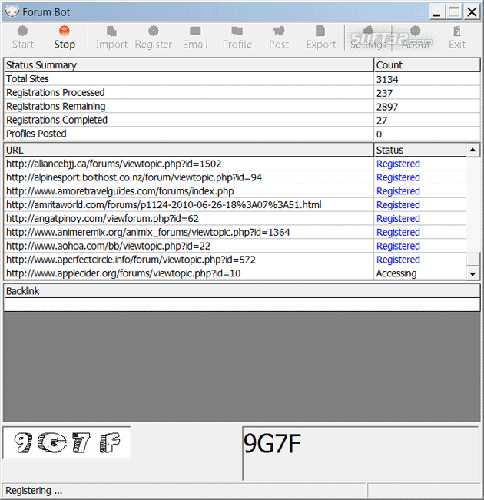This screenshot has height=500, width=484.
Task: Click the Export toolbar icon
Action: click(x=321, y=37)
